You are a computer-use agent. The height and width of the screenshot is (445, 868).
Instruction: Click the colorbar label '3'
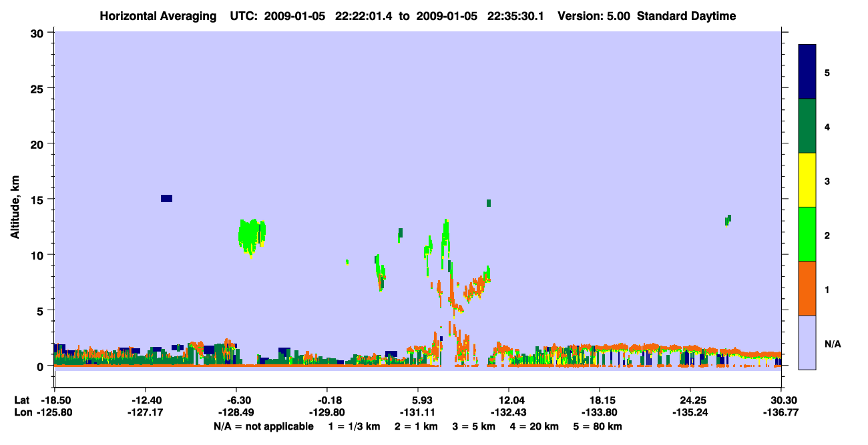click(827, 181)
